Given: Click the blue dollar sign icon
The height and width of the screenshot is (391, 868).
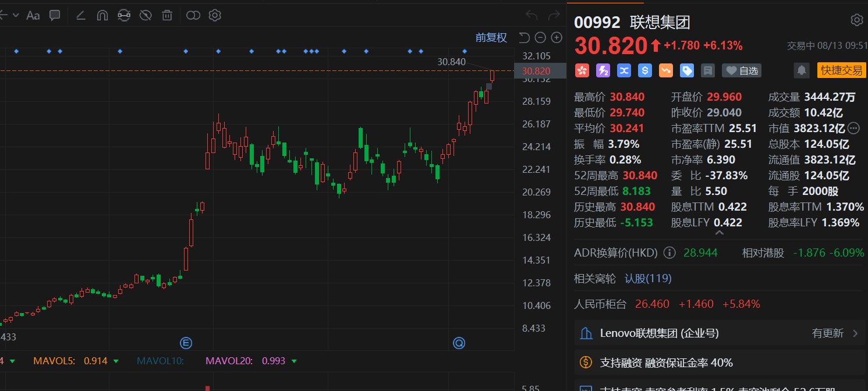Looking at the screenshot, I should click(x=644, y=70).
